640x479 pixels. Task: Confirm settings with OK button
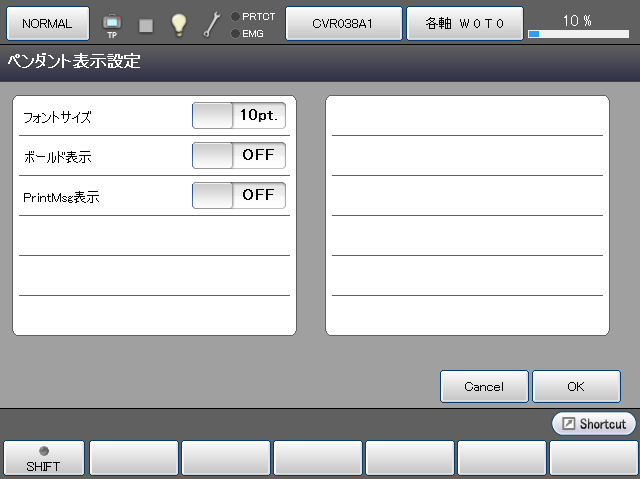[576, 386]
